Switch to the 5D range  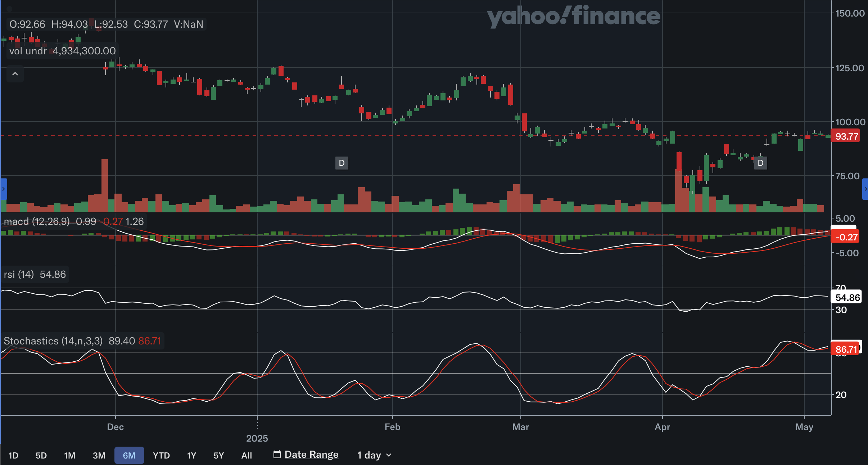(41, 455)
